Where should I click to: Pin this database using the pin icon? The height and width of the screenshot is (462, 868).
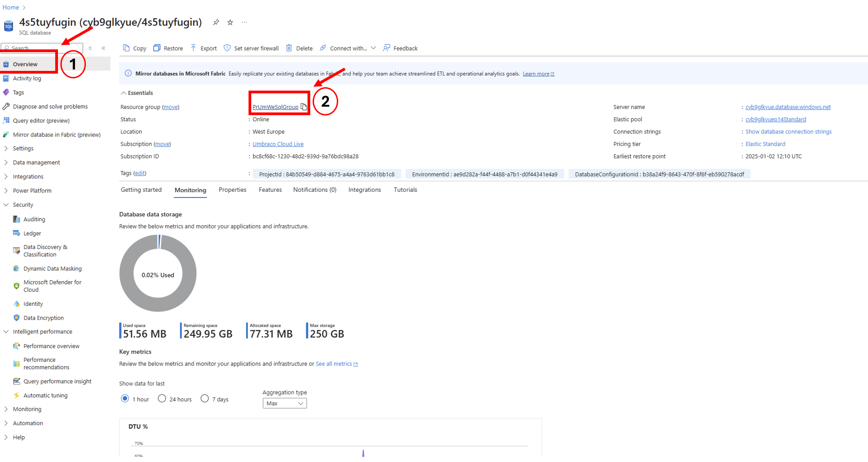coord(216,22)
